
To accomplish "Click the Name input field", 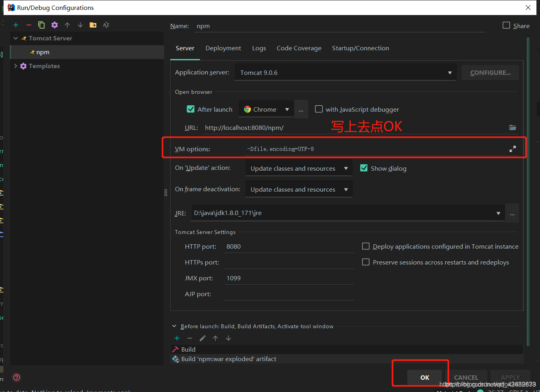I will [x=340, y=26].
